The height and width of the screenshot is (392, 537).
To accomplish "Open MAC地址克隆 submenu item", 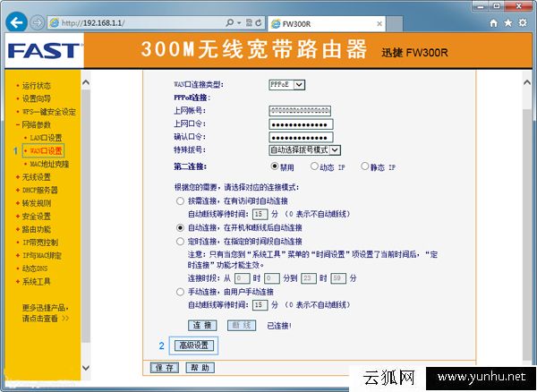I will point(49,164).
